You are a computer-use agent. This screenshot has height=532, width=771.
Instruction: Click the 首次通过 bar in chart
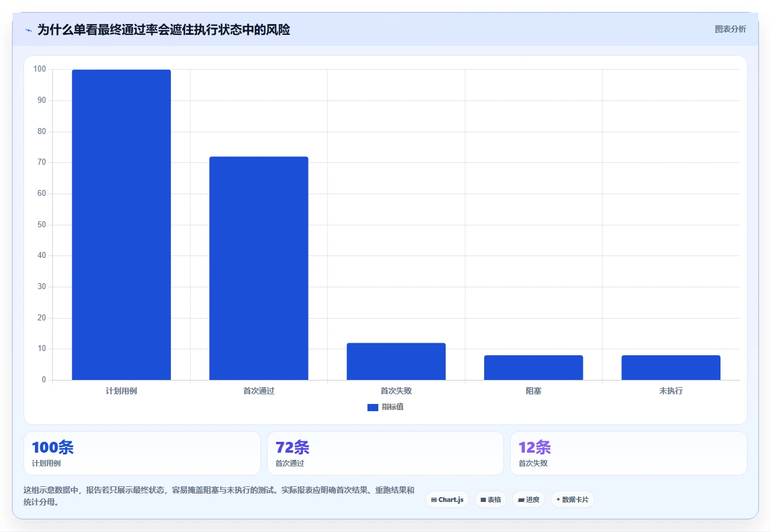pyautogui.click(x=259, y=268)
